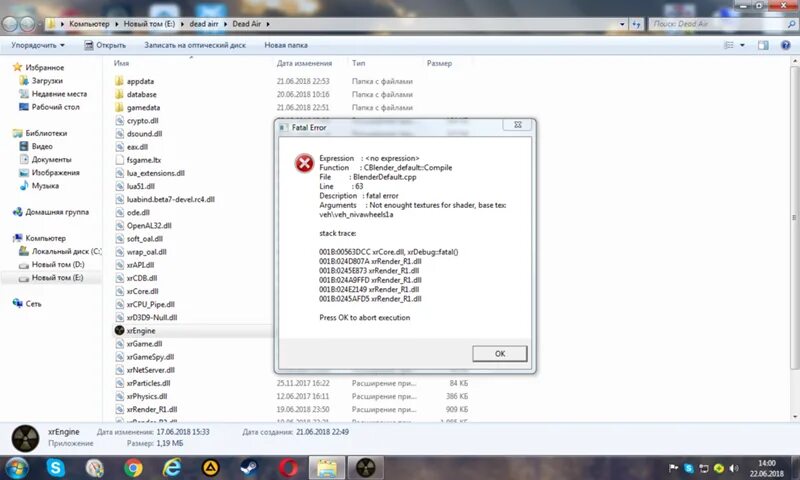Sort by the Дата изменения column header
The width and height of the screenshot is (800, 480).
click(x=305, y=63)
